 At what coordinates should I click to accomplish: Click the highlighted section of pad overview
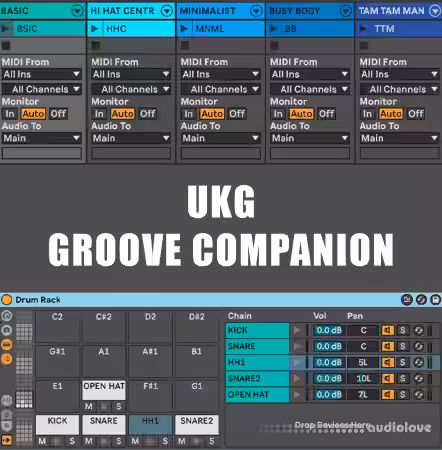click(x=24, y=399)
